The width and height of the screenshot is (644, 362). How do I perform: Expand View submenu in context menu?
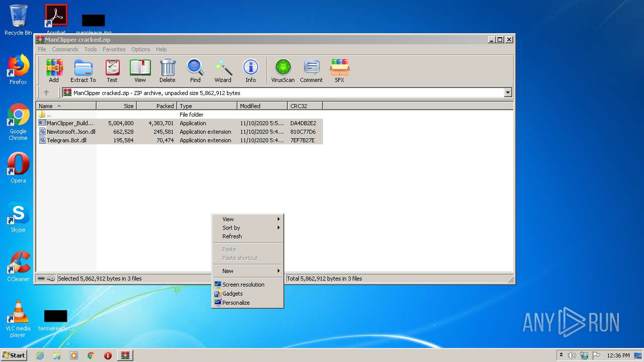tap(248, 219)
